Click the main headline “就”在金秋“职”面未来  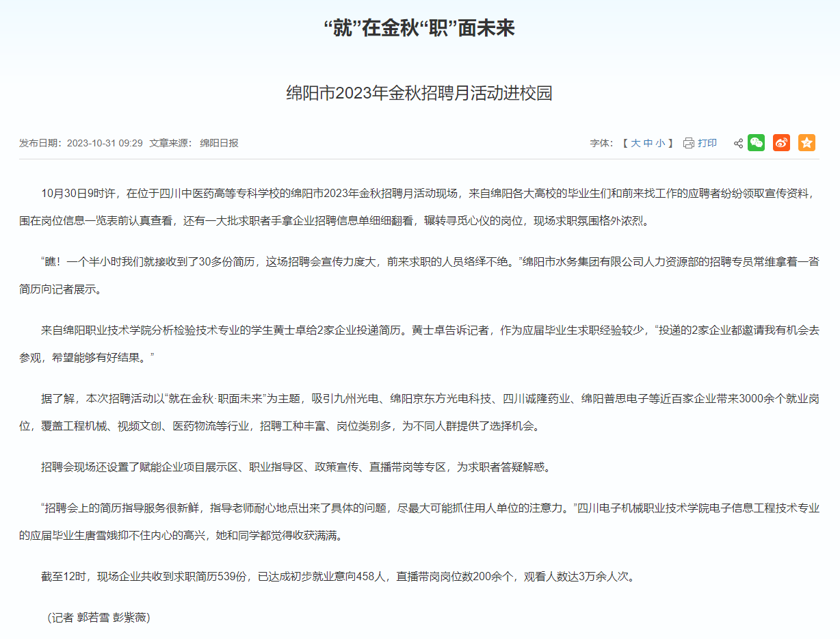pyautogui.click(x=419, y=29)
